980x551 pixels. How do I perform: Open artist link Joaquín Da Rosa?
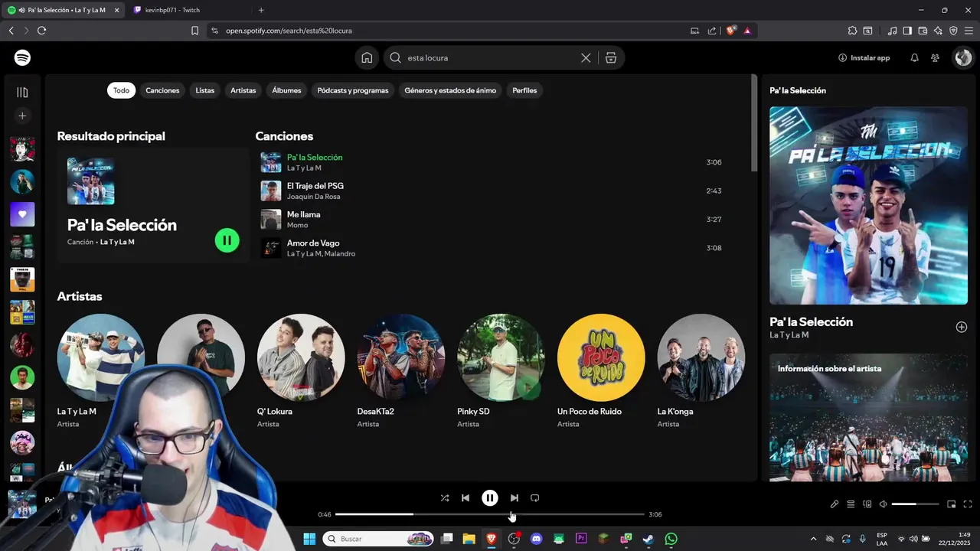(314, 197)
